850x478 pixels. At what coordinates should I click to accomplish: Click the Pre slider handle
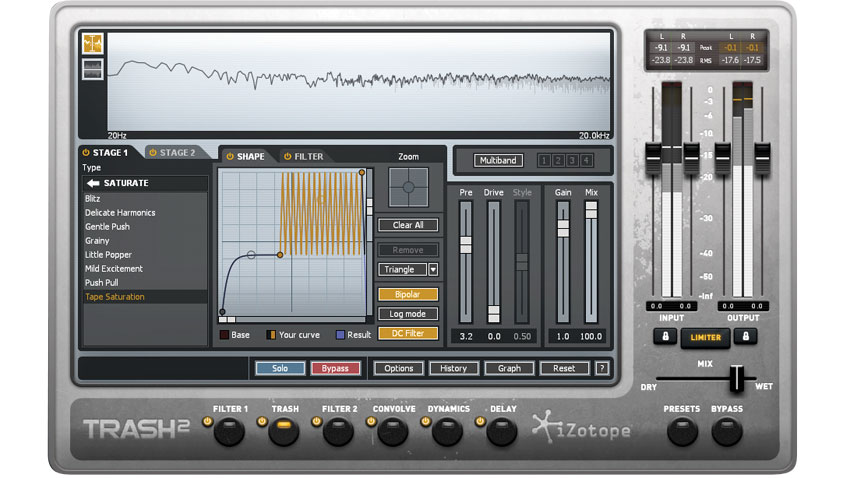tap(466, 245)
